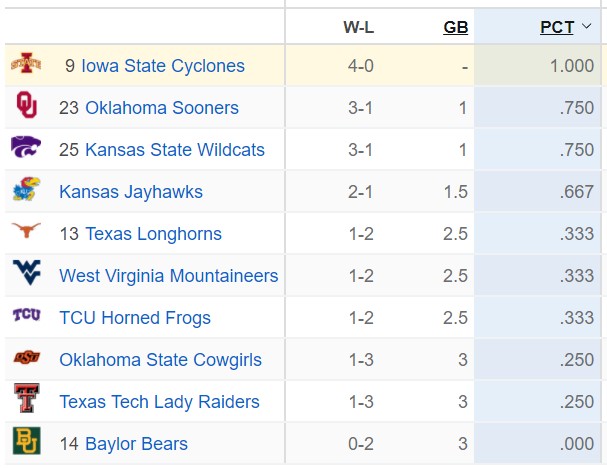Click the Iowa State Cyclones logo
607x469 pixels.
tap(26, 63)
